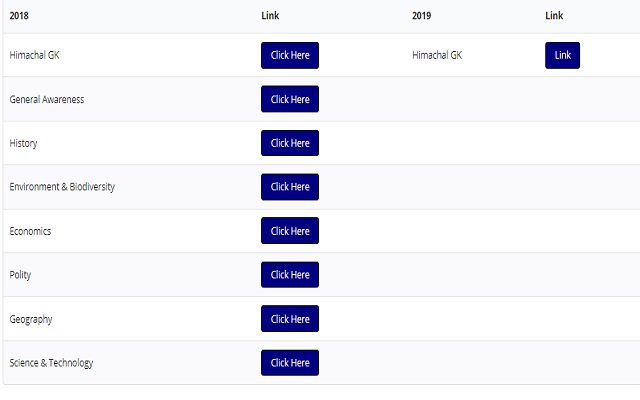Select the General Awareness row label
The image size is (640, 400).
[x=47, y=99]
